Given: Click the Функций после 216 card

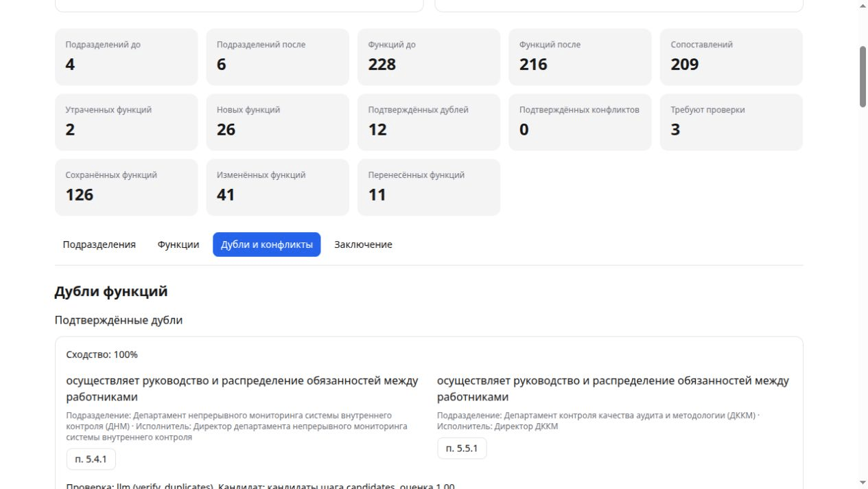Looking at the screenshot, I should [580, 57].
